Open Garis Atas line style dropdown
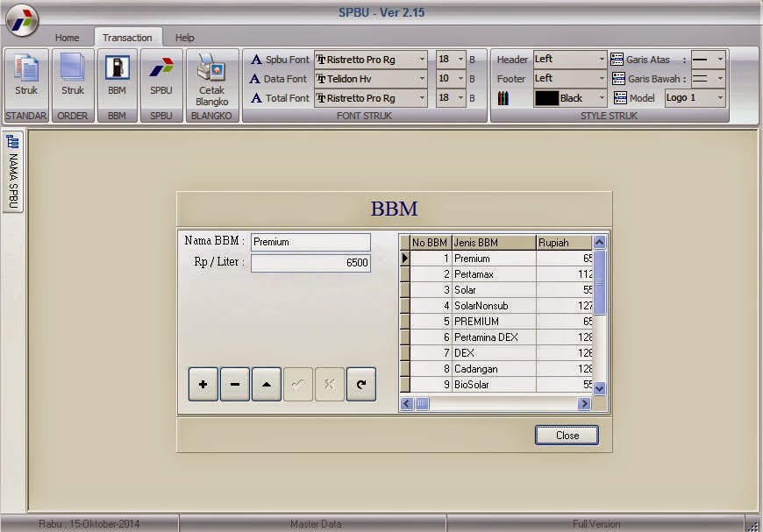763x532 pixels. pos(720,60)
